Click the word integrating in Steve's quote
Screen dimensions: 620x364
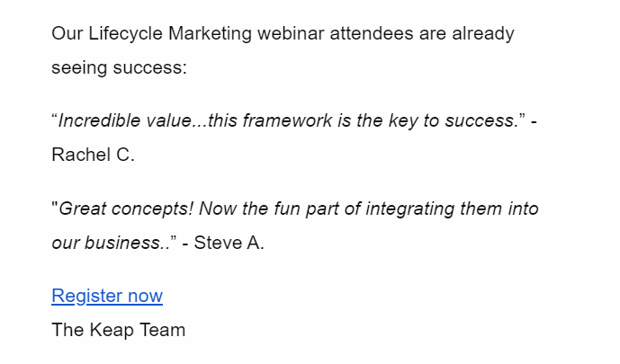[x=409, y=209]
